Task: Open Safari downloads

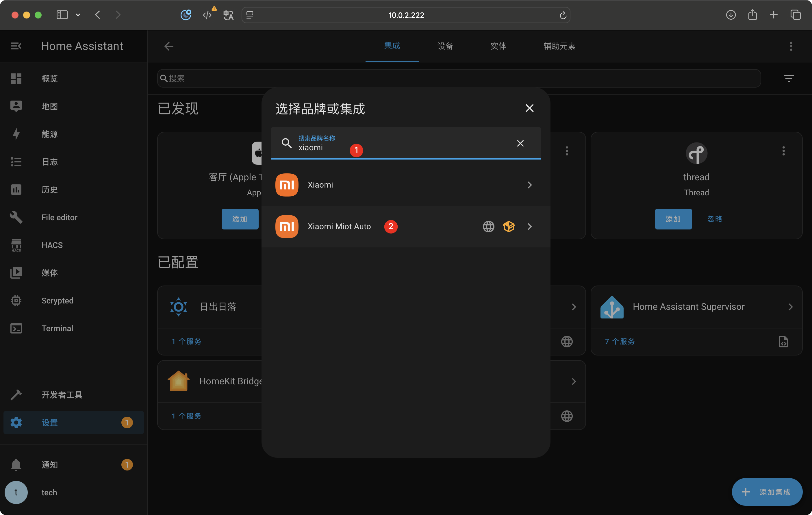Action: (x=731, y=15)
